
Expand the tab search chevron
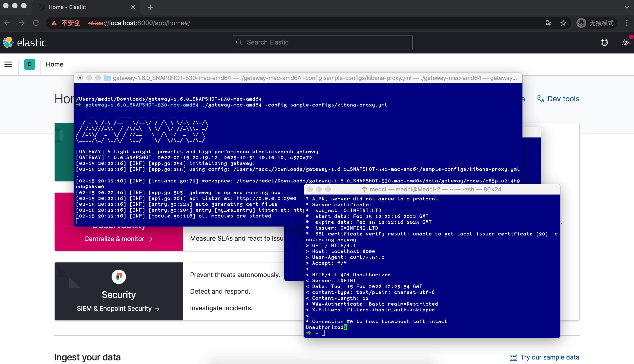[x=627, y=7]
